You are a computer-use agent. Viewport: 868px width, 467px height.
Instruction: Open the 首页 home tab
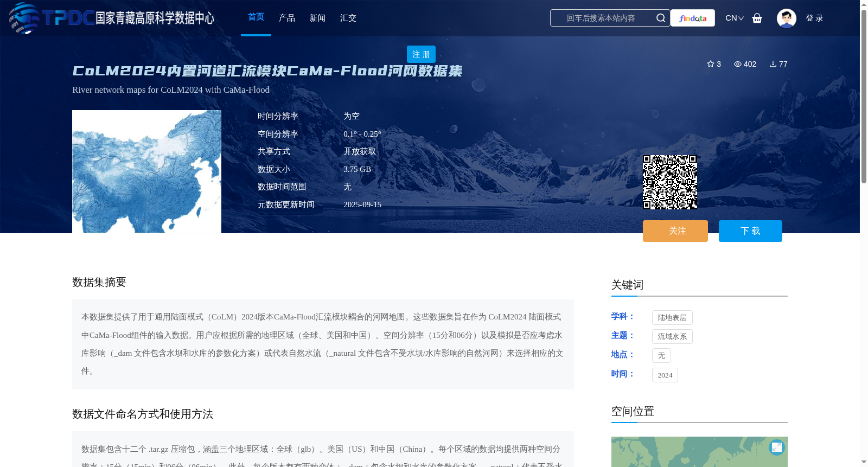click(x=256, y=17)
